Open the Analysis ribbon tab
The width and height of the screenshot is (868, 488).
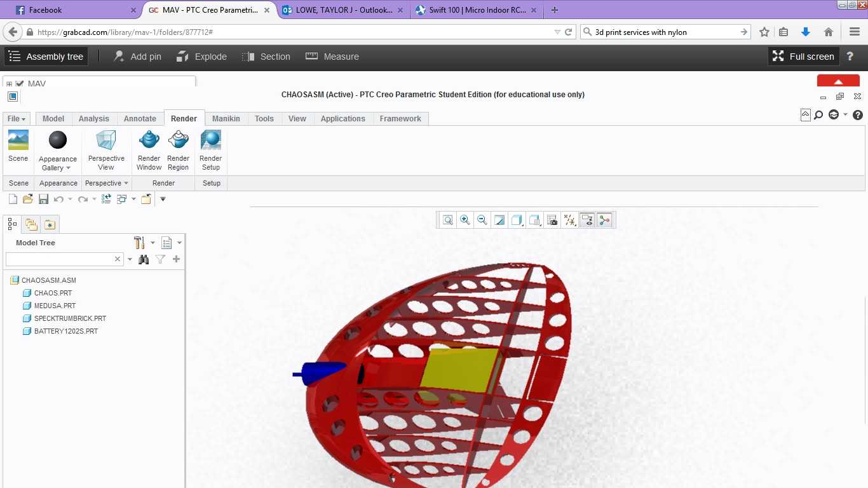coord(94,119)
